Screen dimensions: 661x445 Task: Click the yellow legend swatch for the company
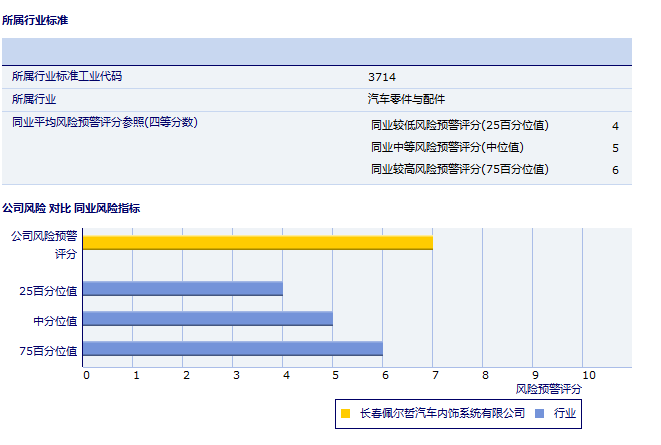pyautogui.click(x=345, y=412)
